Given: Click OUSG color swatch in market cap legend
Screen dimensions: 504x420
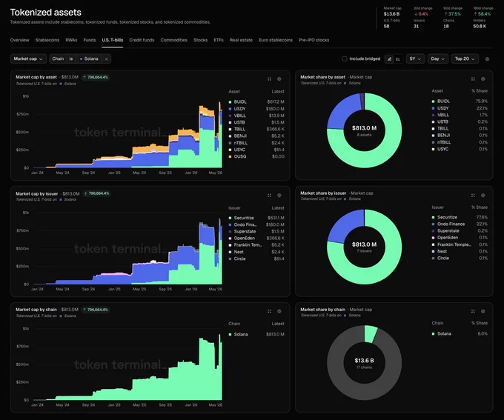Looking at the screenshot, I should coord(231,156).
